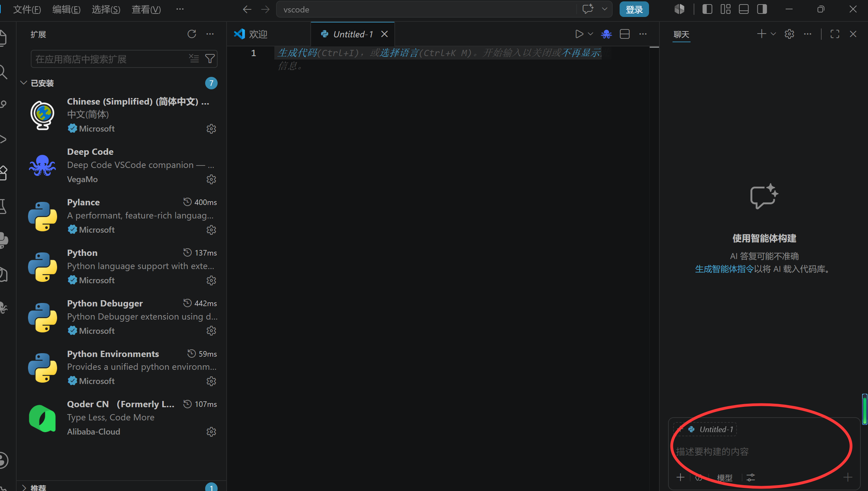Screen dimensions: 868x491
Task: Click the manage gear on the Python extension row
Action: pyautogui.click(x=211, y=280)
